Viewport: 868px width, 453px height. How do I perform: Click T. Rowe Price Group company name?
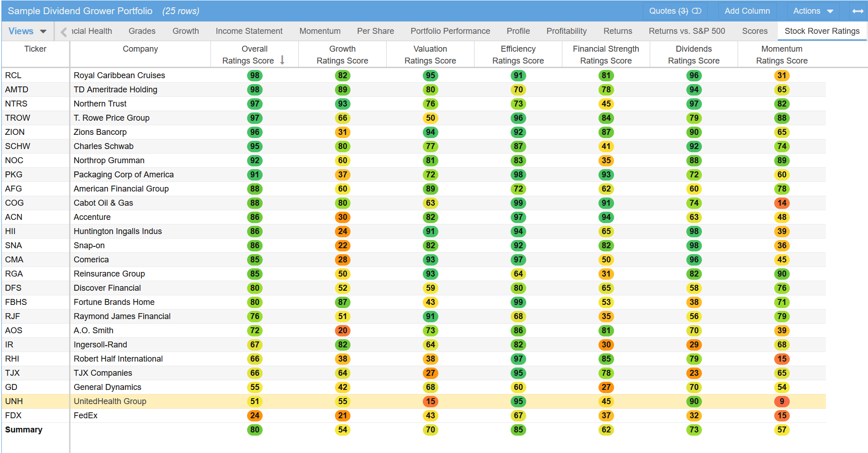tap(111, 118)
